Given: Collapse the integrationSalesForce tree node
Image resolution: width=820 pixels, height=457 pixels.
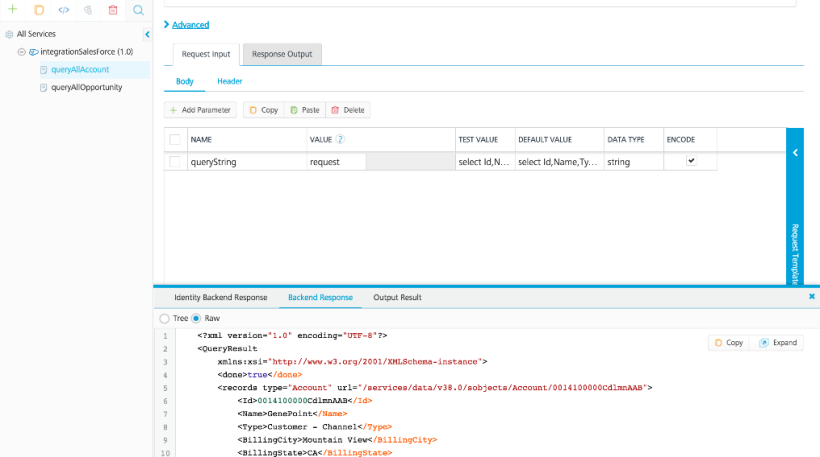Looking at the screenshot, I should click(x=21, y=52).
